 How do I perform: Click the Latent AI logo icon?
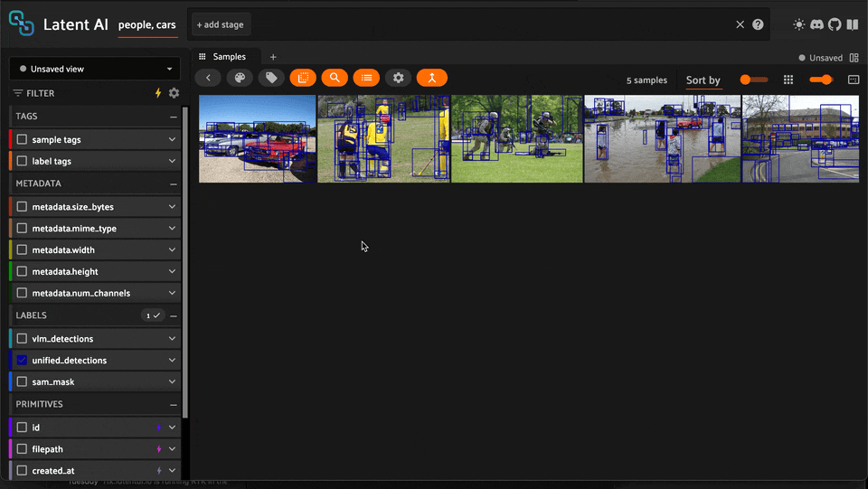point(22,24)
